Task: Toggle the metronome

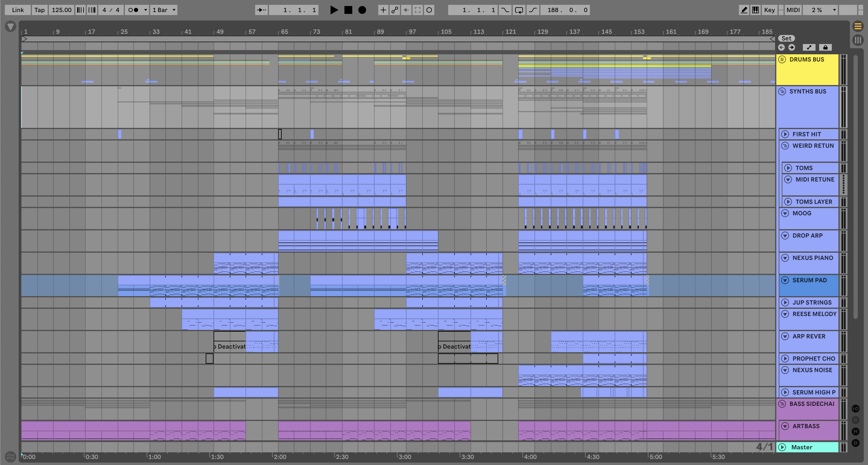Action: 133,10
